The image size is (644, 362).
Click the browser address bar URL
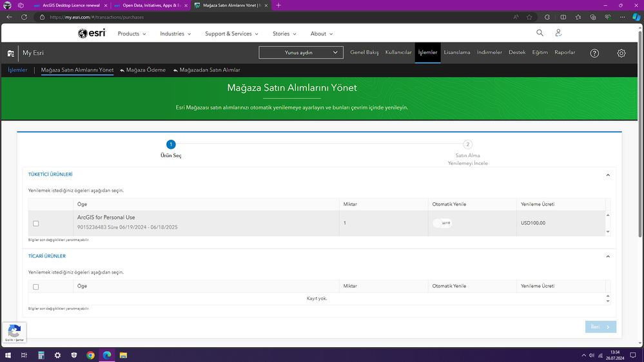(97, 17)
